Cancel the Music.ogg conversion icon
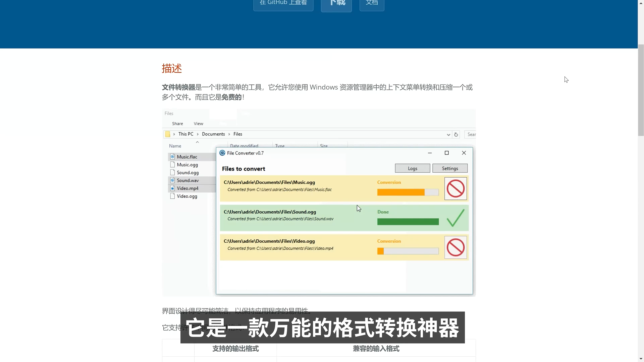This screenshot has height=362, width=644. tap(455, 189)
